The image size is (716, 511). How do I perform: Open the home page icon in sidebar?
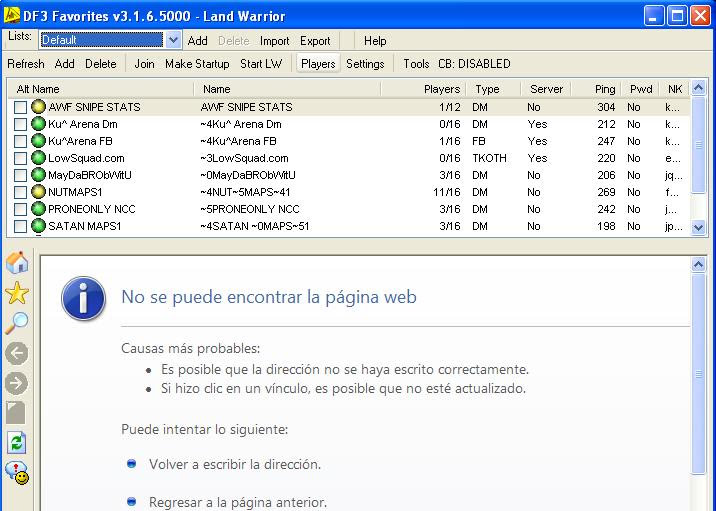point(17,263)
